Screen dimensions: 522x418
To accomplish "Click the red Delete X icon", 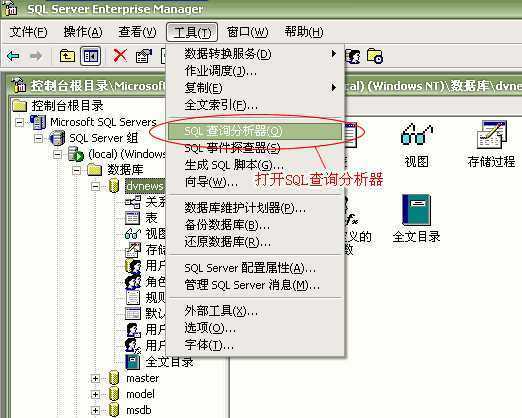I will point(120,56).
